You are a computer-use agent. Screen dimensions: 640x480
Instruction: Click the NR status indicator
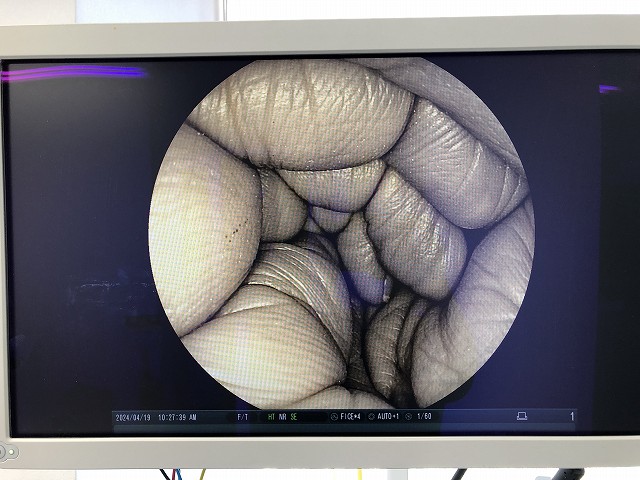(282, 417)
